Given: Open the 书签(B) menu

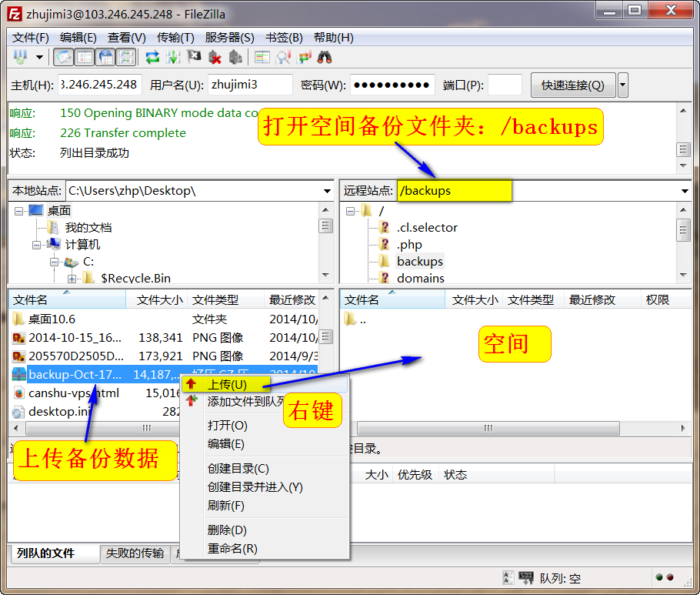Looking at the screenshot, I should (284, 38).
